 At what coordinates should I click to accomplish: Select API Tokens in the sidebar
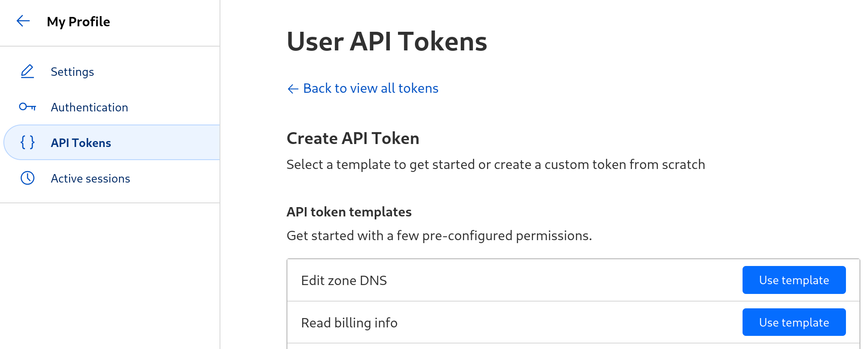pyautogui.click(x=112, y=142)
